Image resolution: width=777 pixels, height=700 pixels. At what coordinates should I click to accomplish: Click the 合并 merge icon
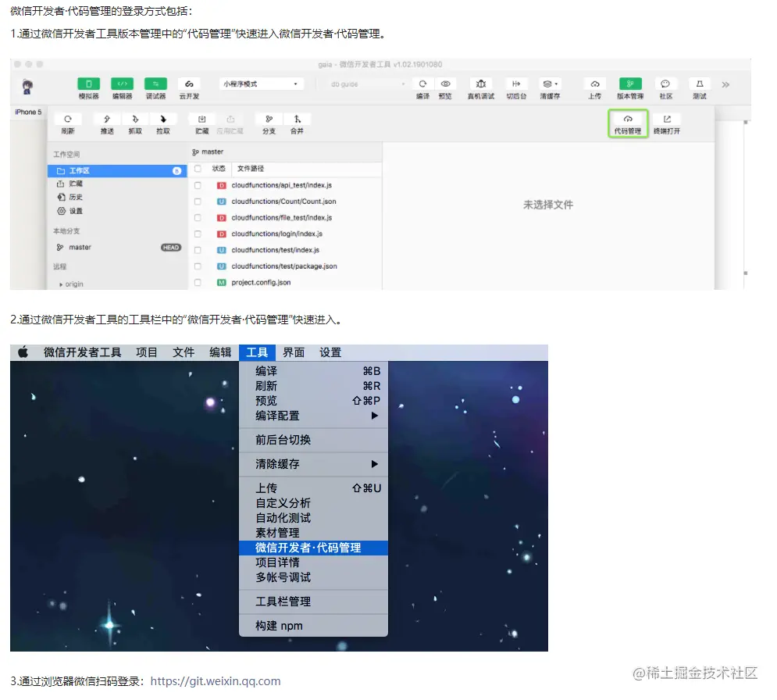(x=298, y=119)
